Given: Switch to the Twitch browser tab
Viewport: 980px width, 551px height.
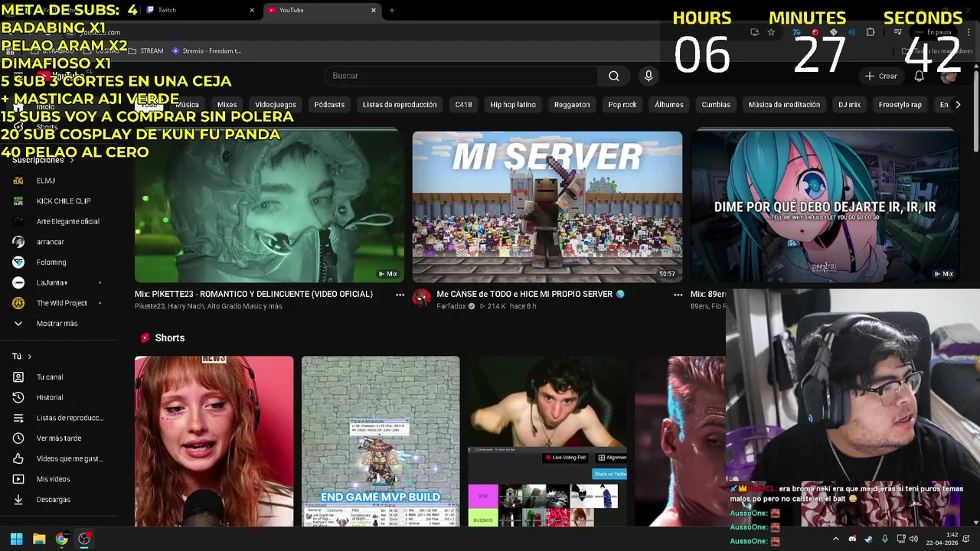Looking at the screenshot, I should 199,10.
